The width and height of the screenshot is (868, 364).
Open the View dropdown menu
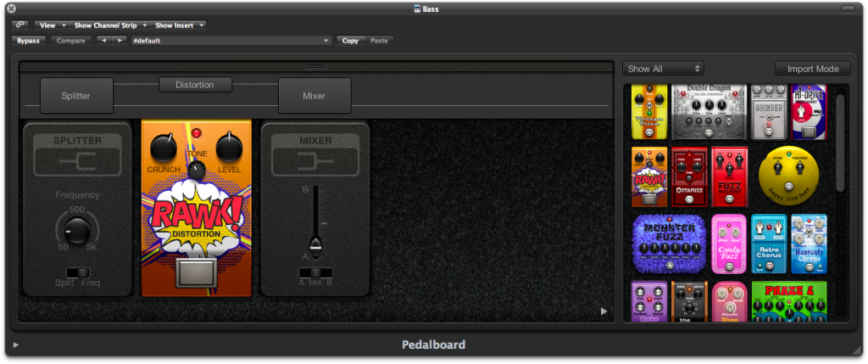pos(53,25)
